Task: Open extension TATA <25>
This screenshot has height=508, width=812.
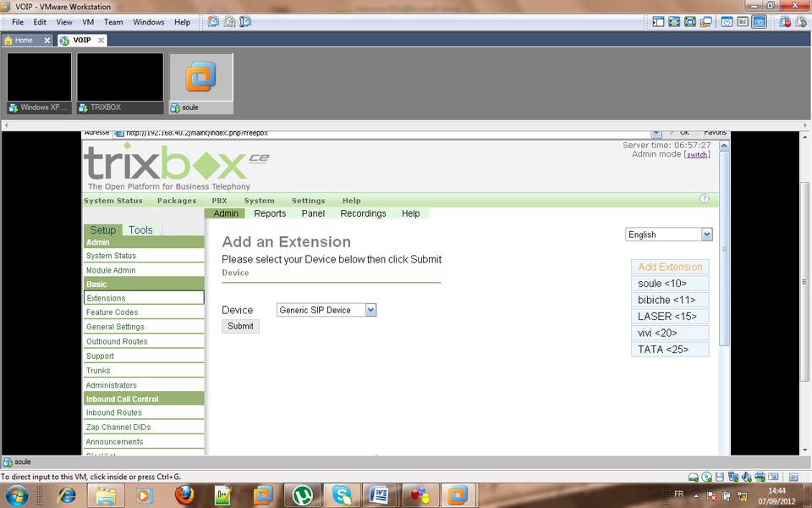Action: (x=670, y=350)
